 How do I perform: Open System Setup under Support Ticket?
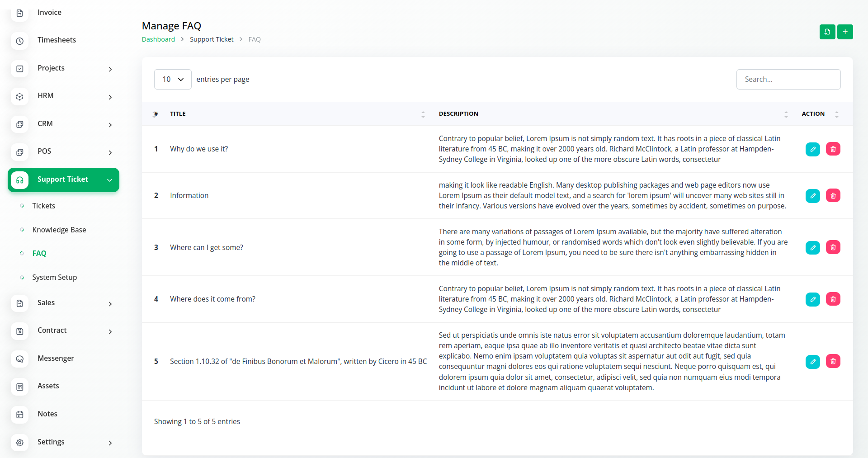click(55, 278)
